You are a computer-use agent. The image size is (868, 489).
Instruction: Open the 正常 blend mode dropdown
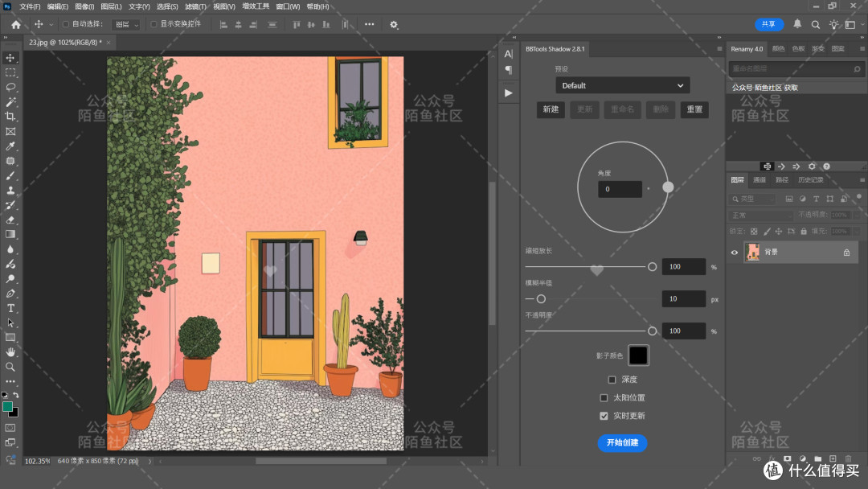(x=762, y=215)
